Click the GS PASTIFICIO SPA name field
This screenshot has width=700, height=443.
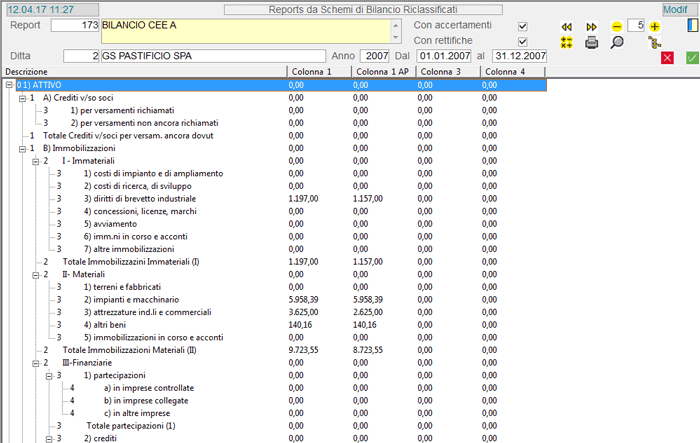213,56
